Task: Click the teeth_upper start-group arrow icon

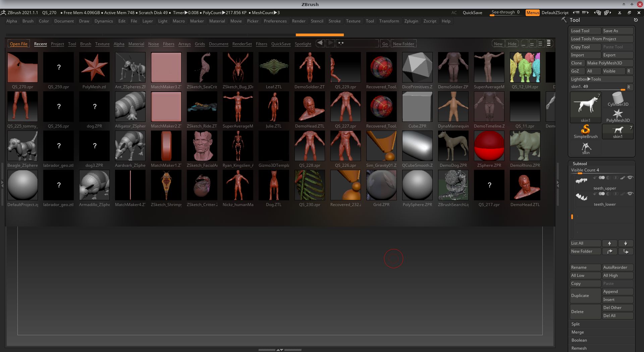Action: 595,178
